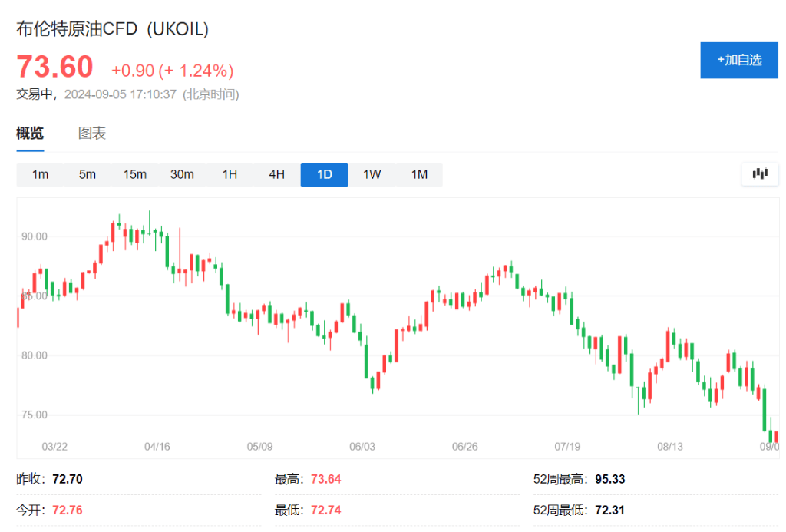Click the 80.00 price axis label
Viewport: 786px width, 532px height.
(34, 355)
